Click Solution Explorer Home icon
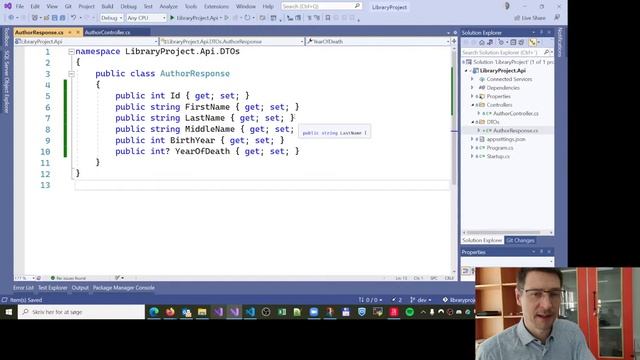Image resolution: width=640 pixels, height=360 pixels. (x=482, y=42)
